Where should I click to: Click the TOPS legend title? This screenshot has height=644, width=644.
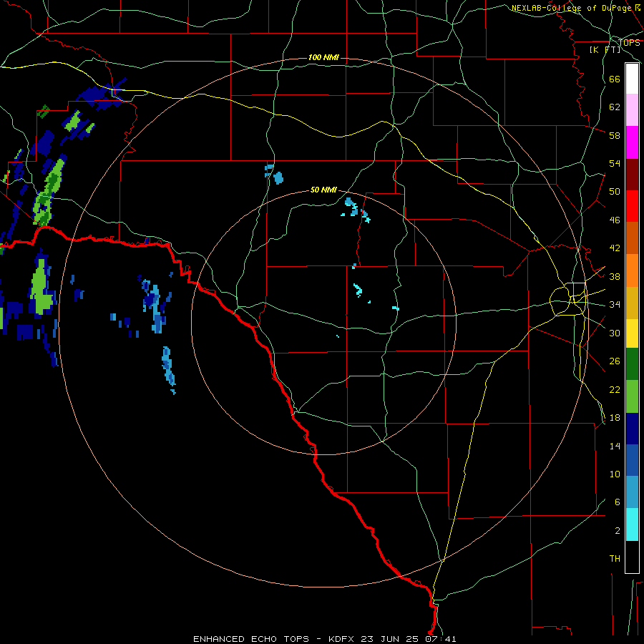click(x=629, y=43)
